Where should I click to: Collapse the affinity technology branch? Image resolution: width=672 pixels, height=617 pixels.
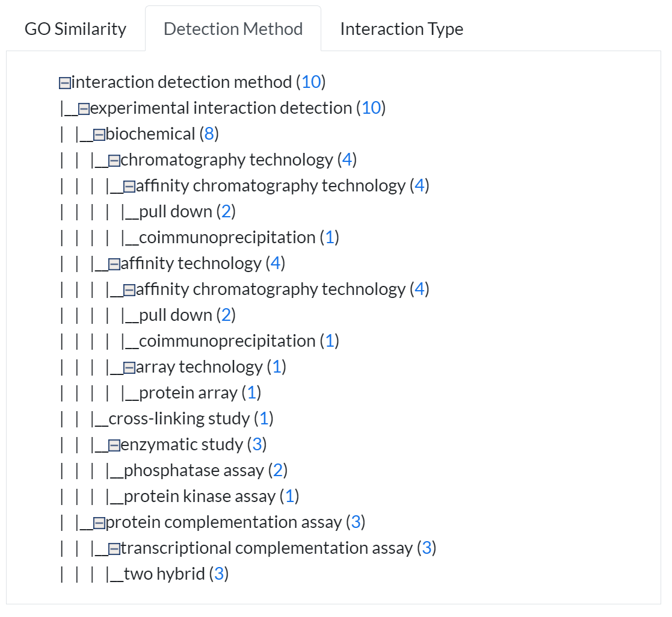coord(114,264)
